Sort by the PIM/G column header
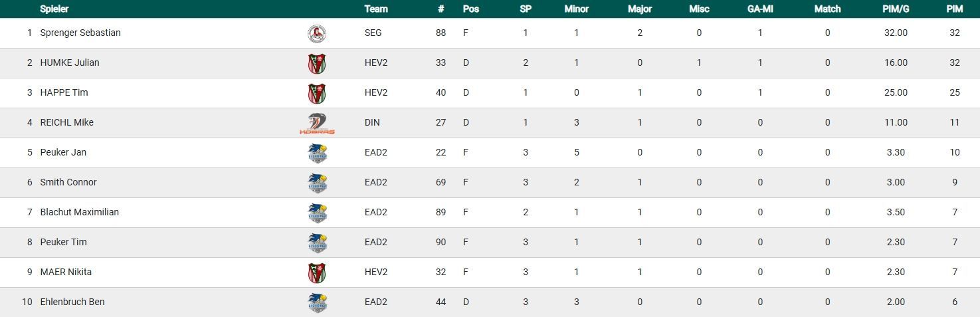This screenshot has width=980, height=317. click(x=895, y=9)
